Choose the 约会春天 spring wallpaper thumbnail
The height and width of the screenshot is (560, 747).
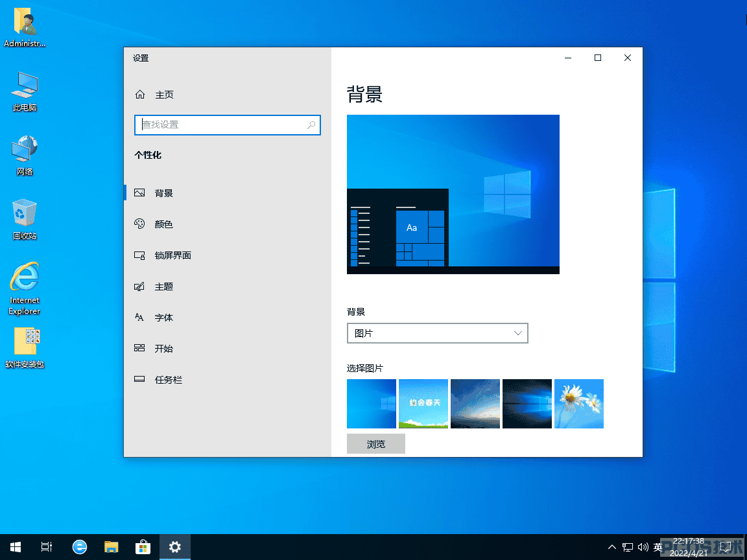tap(423, 404)
